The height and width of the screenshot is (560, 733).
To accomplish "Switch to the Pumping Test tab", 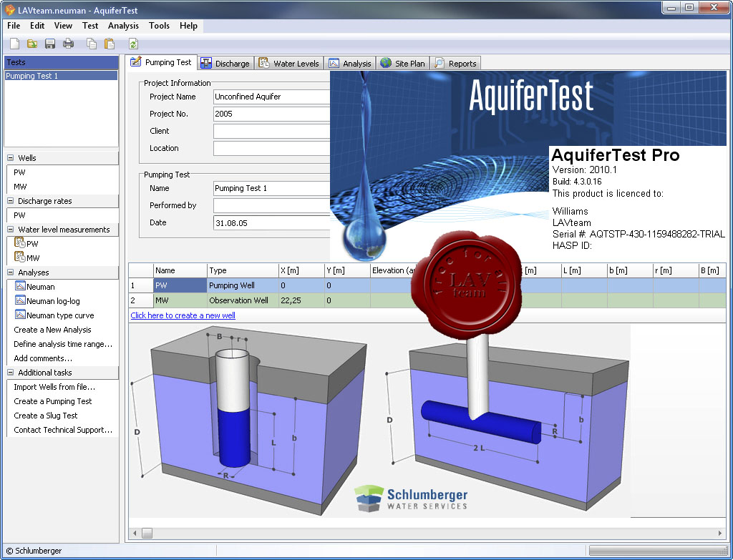I will tap(161, 62).
